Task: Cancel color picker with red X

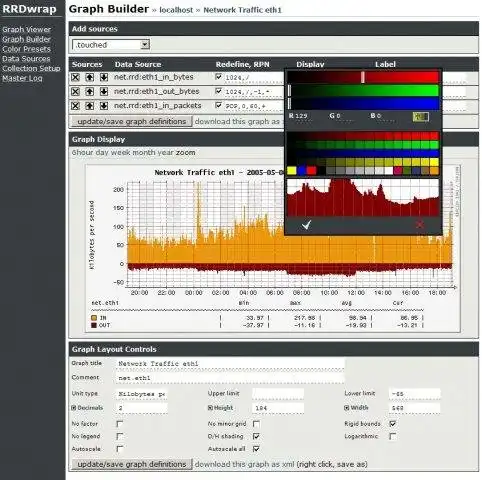Action: [420, 225]
